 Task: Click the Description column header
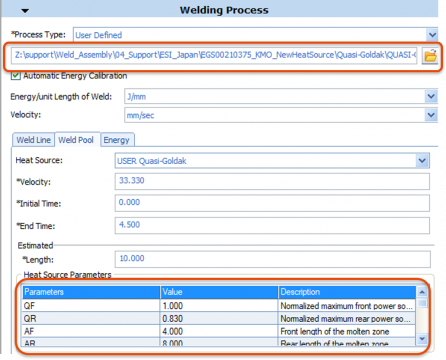tap(347, 292)
